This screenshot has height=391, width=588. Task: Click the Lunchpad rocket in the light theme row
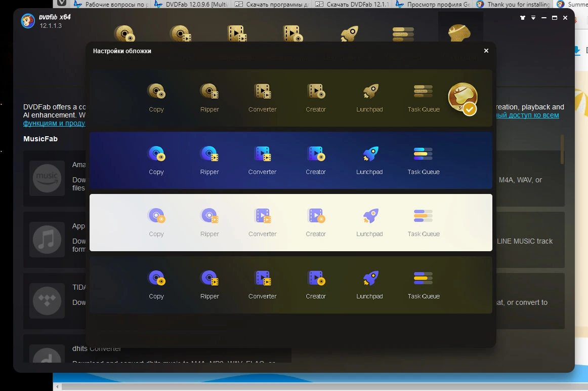click(370, 216)
